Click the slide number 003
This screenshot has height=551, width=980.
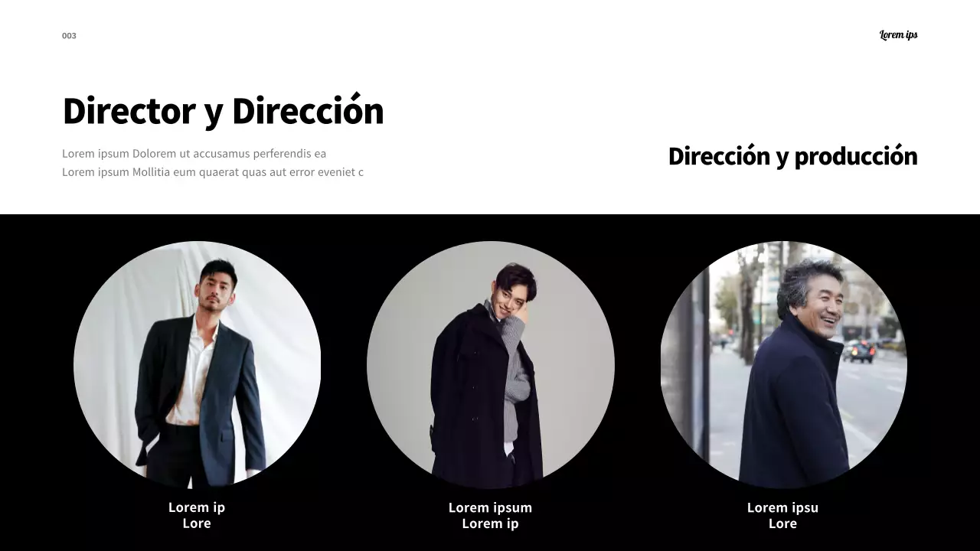(x=69, y=36)
